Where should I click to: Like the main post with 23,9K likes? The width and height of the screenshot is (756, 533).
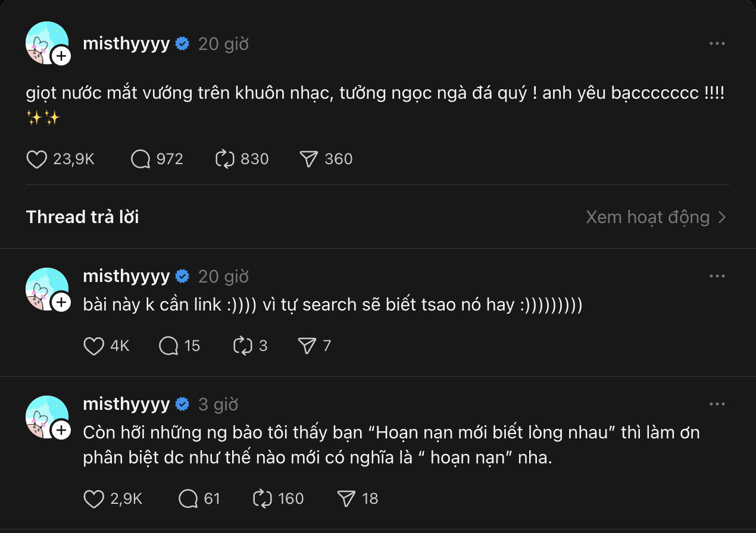point(37,159)
